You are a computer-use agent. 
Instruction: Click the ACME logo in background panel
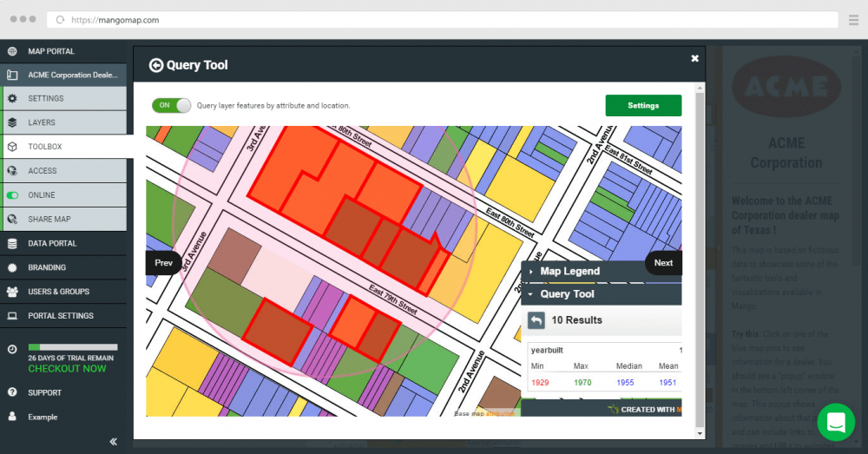click(x=786, y=86)
